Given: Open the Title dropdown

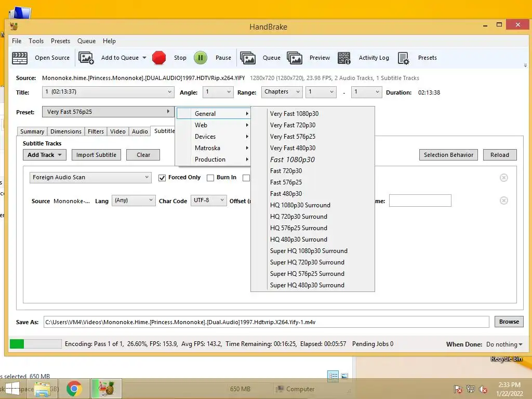Looking at the screenshot, I should pyautogui.click(x=108, y=92).
